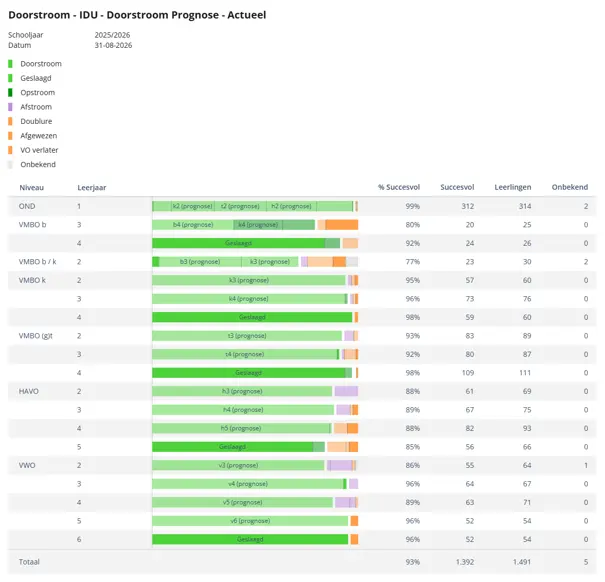Select the VMBO k level label
Viewport: 605px width, 582px height.
pyautogui.click(x=32, y=280)
